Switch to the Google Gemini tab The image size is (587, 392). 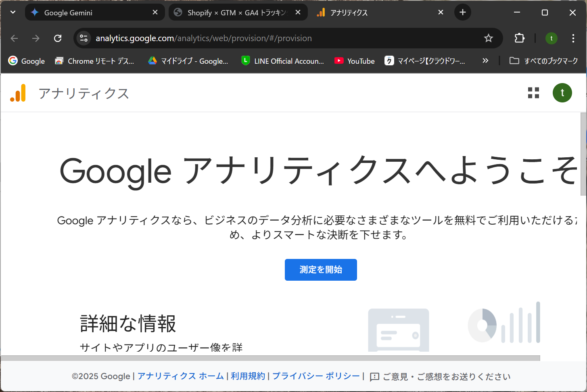tap(95, 13)
